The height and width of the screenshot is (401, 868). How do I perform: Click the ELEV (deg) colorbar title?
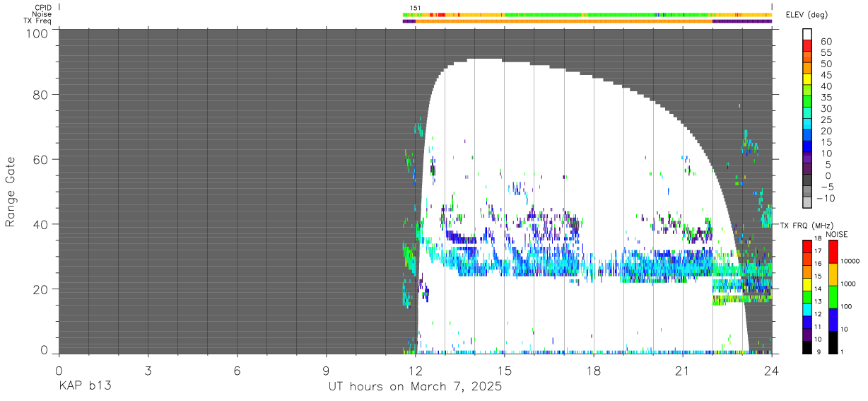tap(807, 15)
